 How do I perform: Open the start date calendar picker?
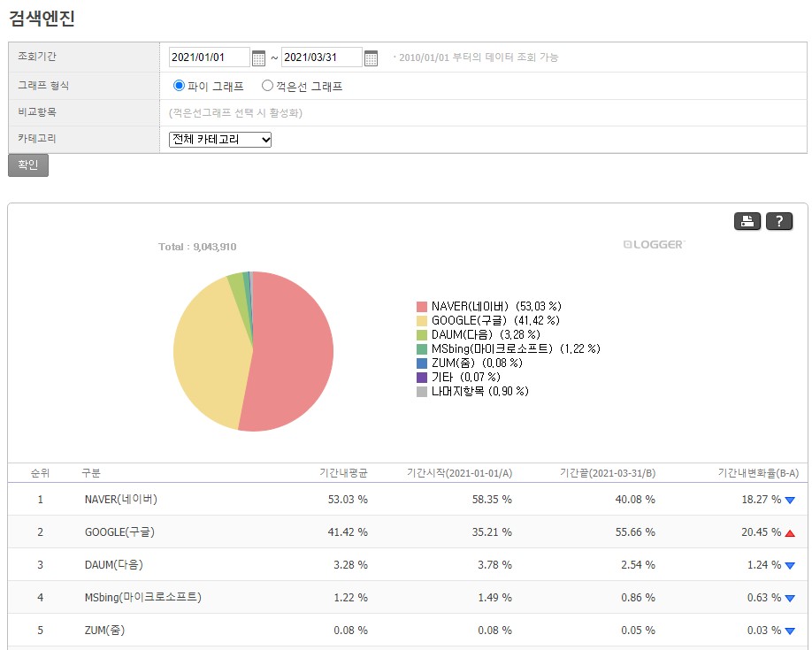coord(258,58)
